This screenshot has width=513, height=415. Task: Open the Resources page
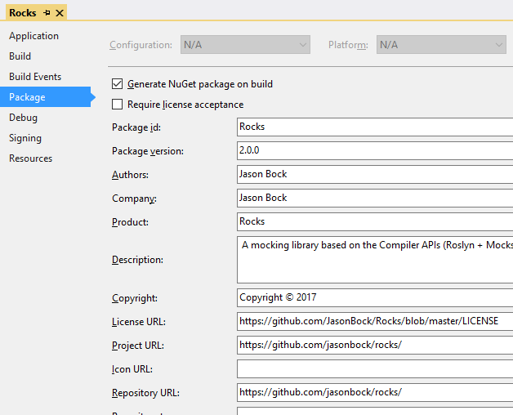[x=31, y=158]
